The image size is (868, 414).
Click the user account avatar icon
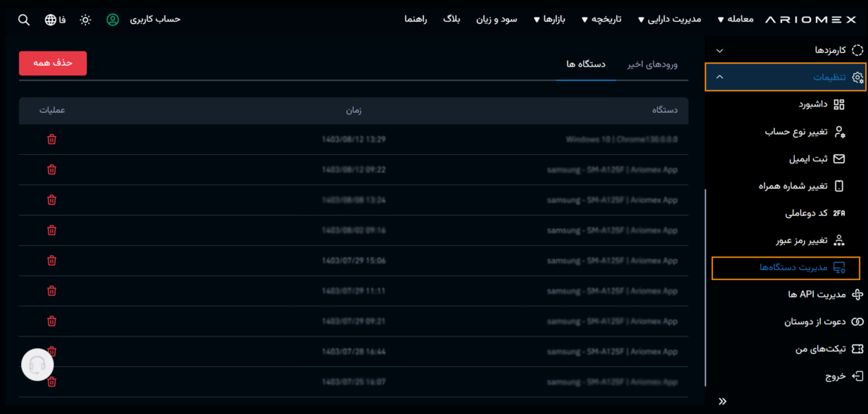click(x=113, y=20)
